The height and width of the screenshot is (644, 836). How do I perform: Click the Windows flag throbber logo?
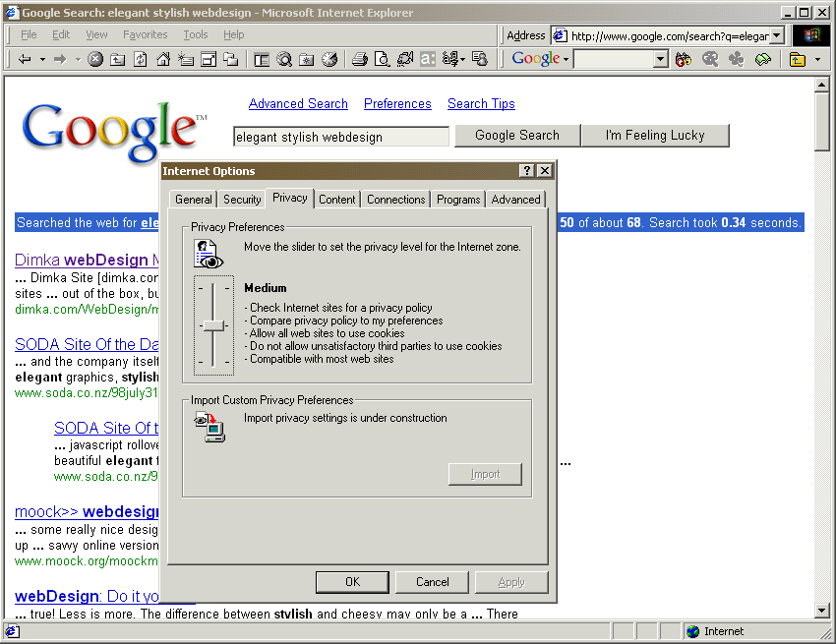click(x=811, y=35)
